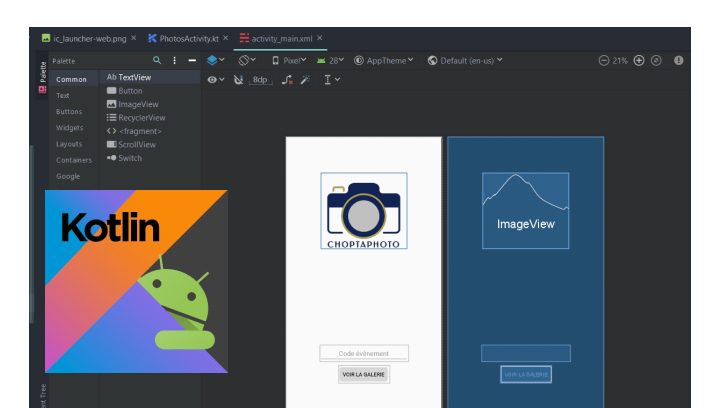
Task: Click the zoom to fit screen icon
Action: [656, 61]
